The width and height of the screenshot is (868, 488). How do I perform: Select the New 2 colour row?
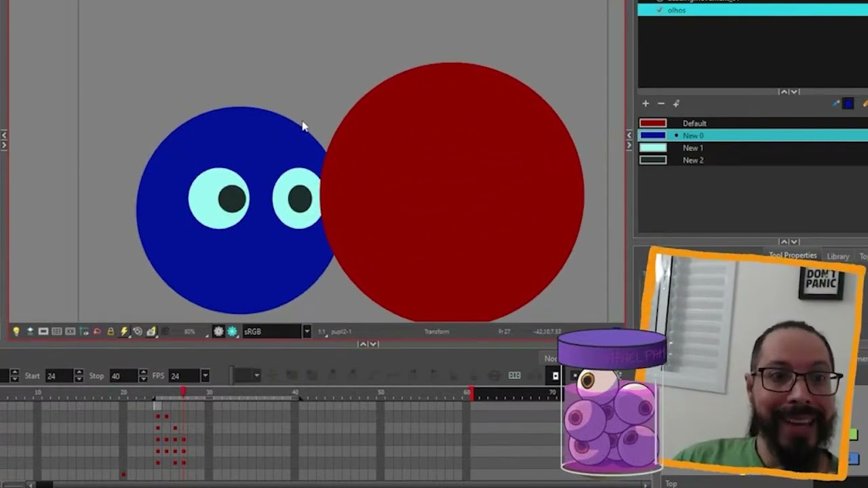click(x=753, y=160)
